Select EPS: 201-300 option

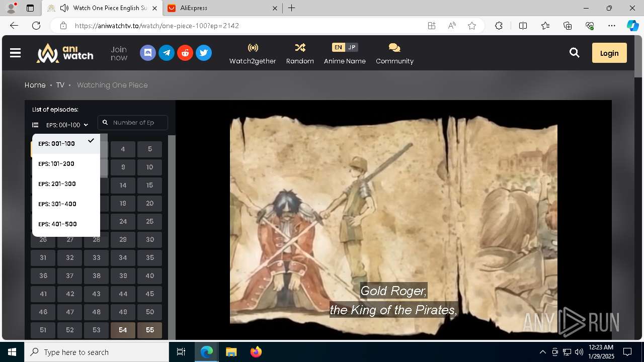point(66,184)
